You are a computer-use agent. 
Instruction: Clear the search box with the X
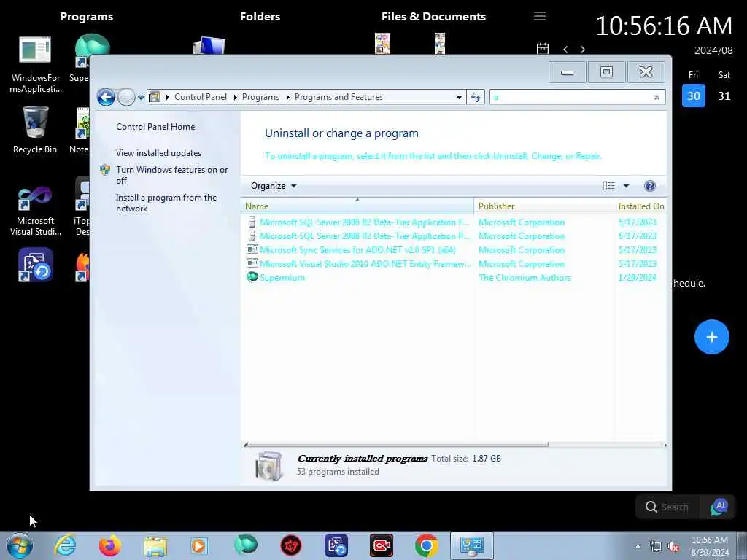pos(657,97)
